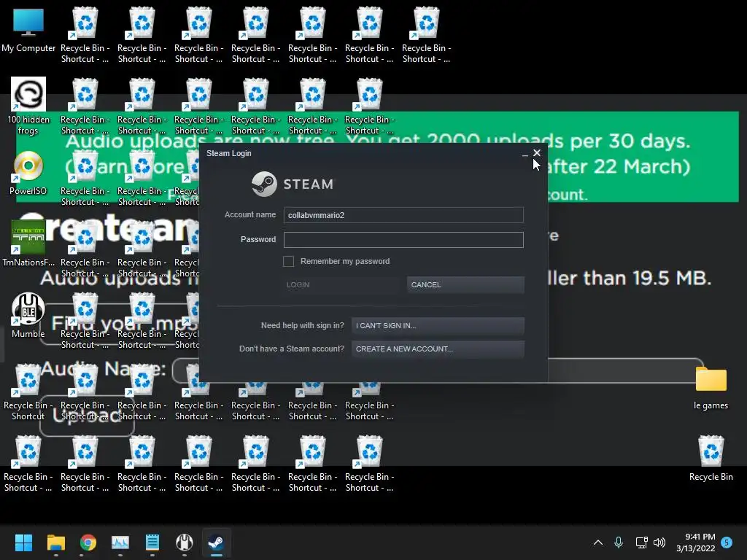This screenshot has height=560, width=747.
Task: Tick the Remember my password checkbox
Action: click(x=288, y=261)
